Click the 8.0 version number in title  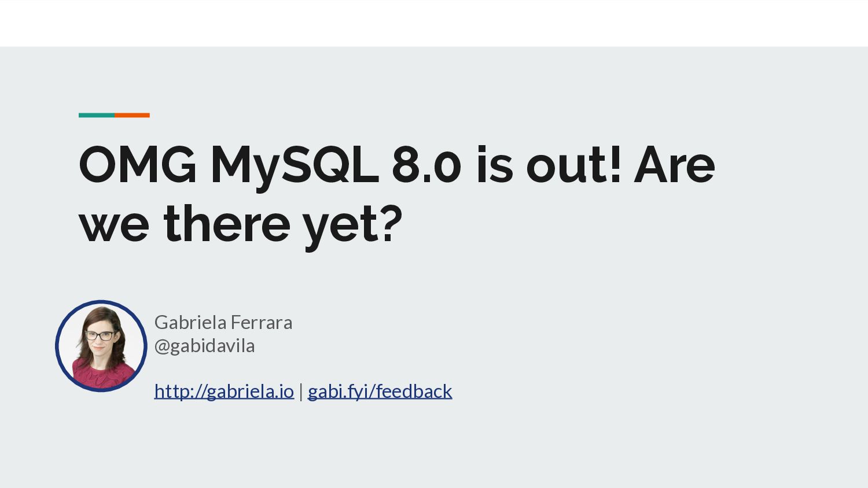point(426,165)
